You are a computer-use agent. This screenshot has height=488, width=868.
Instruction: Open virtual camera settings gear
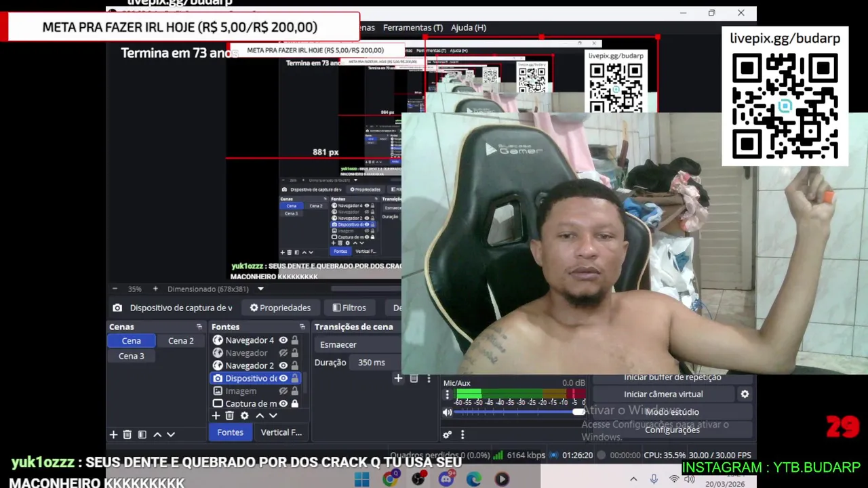(x=745, y=394)
